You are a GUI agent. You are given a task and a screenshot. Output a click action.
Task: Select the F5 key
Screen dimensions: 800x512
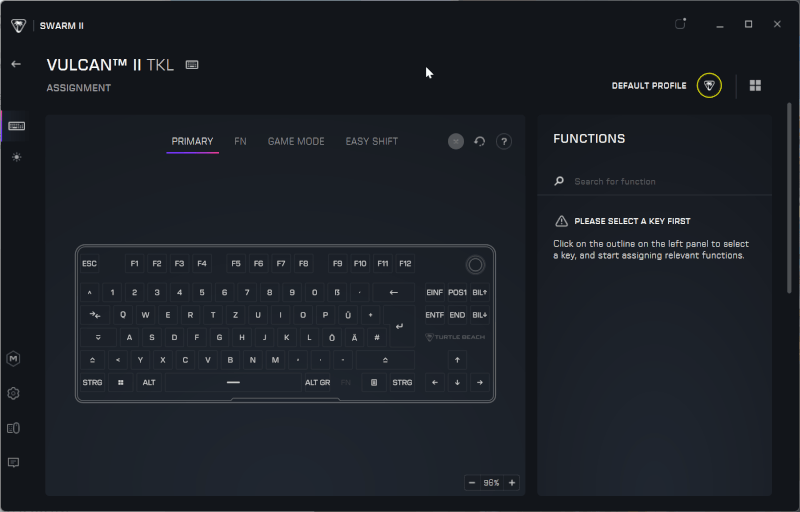[236, 264]
